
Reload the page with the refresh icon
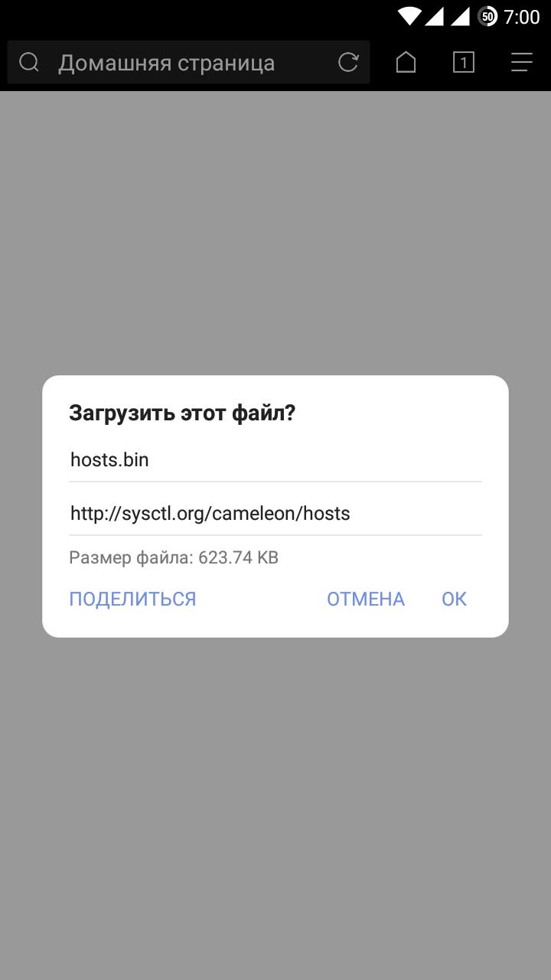tap(348, 62)
